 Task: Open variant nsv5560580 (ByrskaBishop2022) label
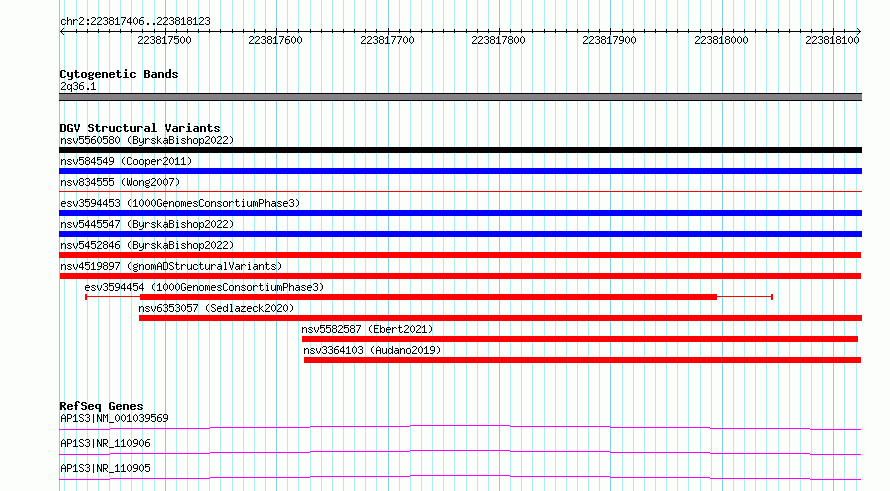click(x=147, y=140)
